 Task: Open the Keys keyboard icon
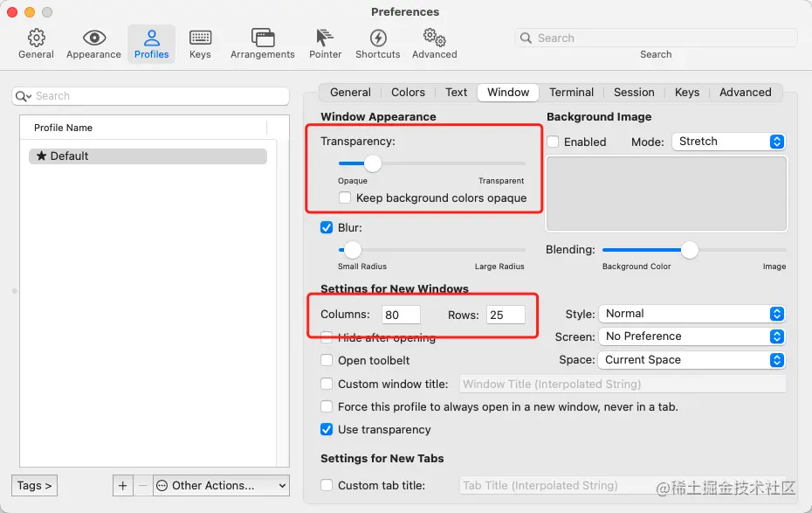(200, 38)
